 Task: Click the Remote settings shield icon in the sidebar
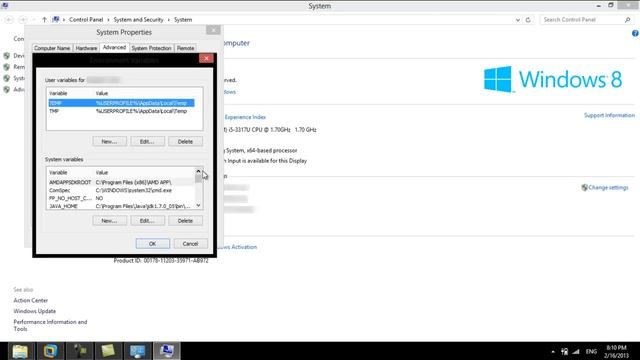[x=7, y=67]
